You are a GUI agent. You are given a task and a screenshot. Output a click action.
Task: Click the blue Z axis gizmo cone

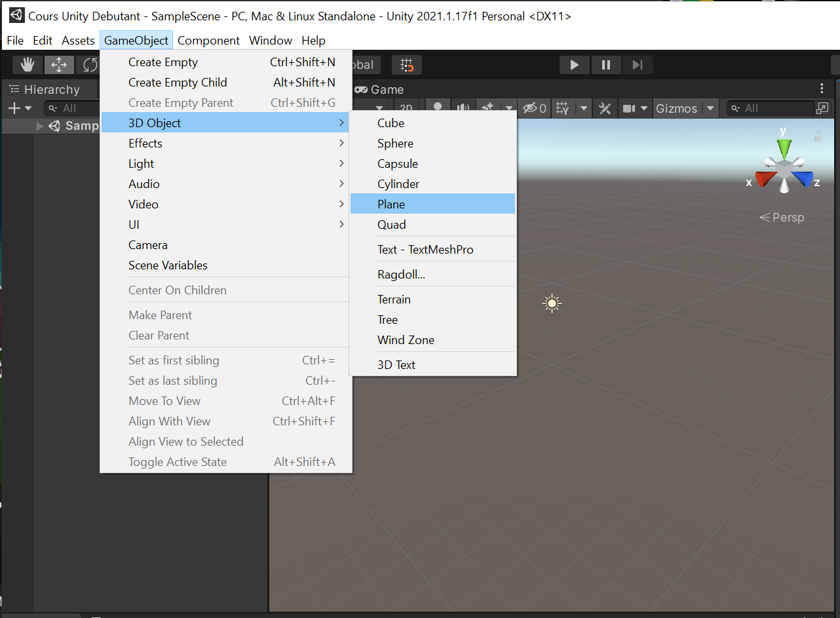[x=803, y=178]
